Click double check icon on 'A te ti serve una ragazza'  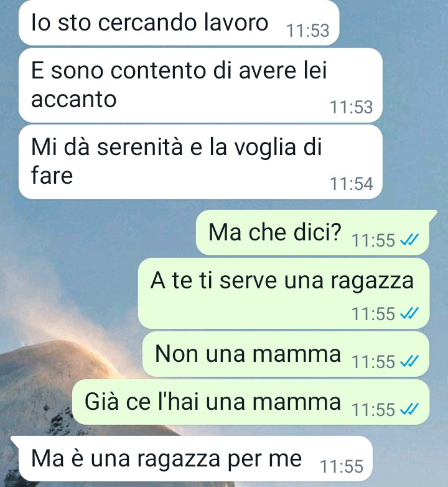pos(409,313)
